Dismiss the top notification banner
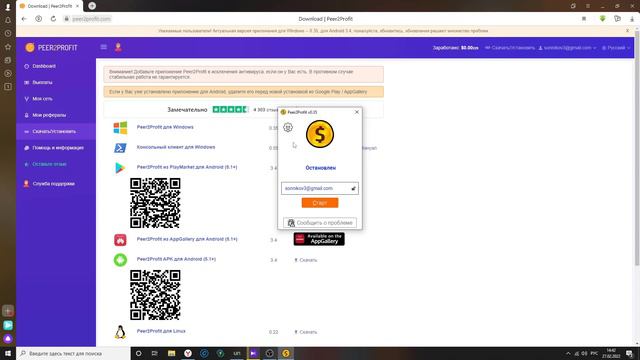Viewport: 640px width, 360px height. 627,31
